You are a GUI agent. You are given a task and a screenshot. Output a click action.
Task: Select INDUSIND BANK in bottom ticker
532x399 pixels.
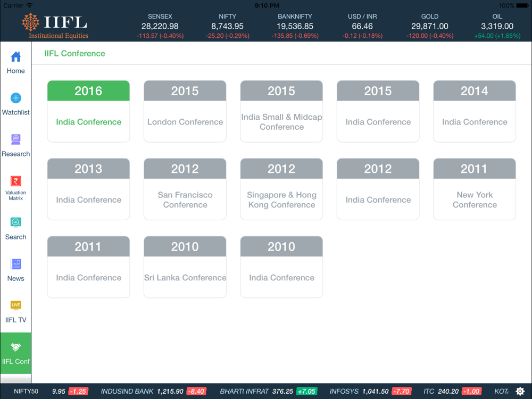click(x=127, y=391)
